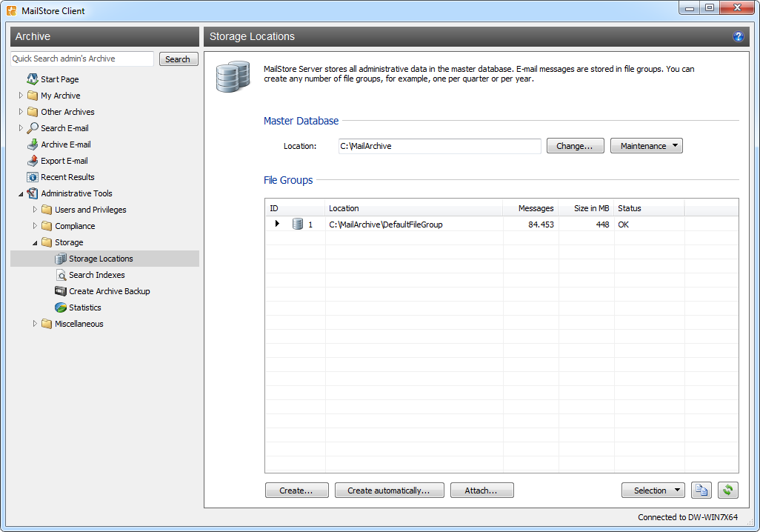760x532 pixels.
Task: Click the Storage folder icon
Action: [x=47, y=242]
